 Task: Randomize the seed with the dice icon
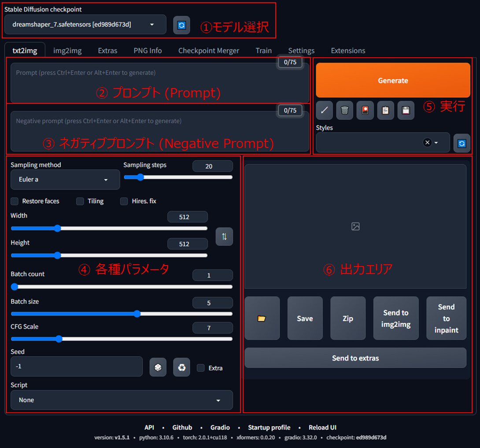[x=158, y=367]
